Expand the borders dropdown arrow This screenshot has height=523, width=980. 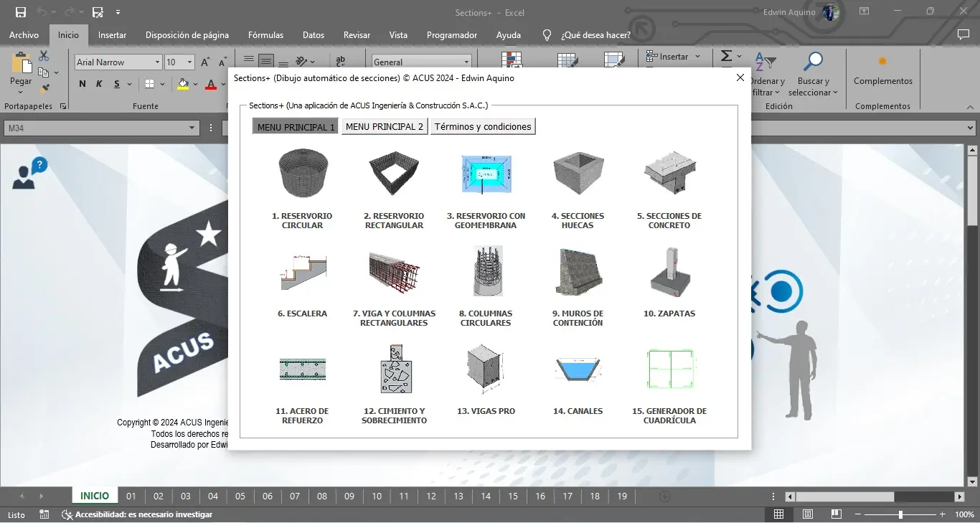162,84
